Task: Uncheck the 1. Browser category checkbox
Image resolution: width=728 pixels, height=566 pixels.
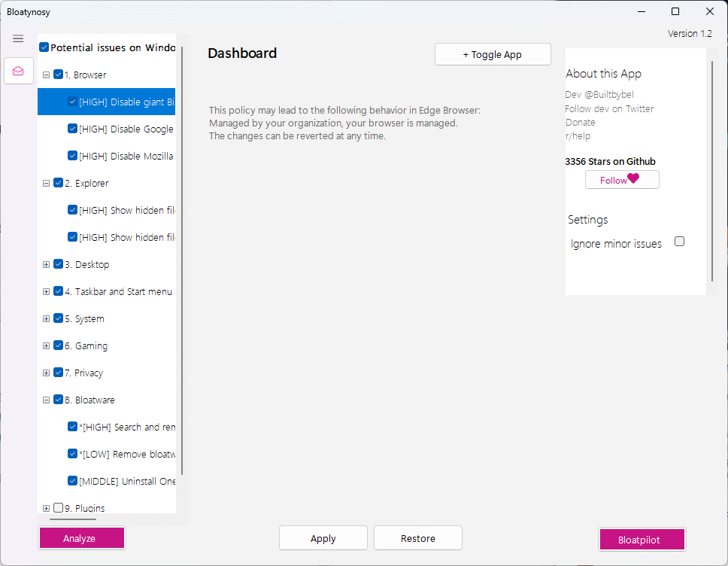Action: coord(58,75)
